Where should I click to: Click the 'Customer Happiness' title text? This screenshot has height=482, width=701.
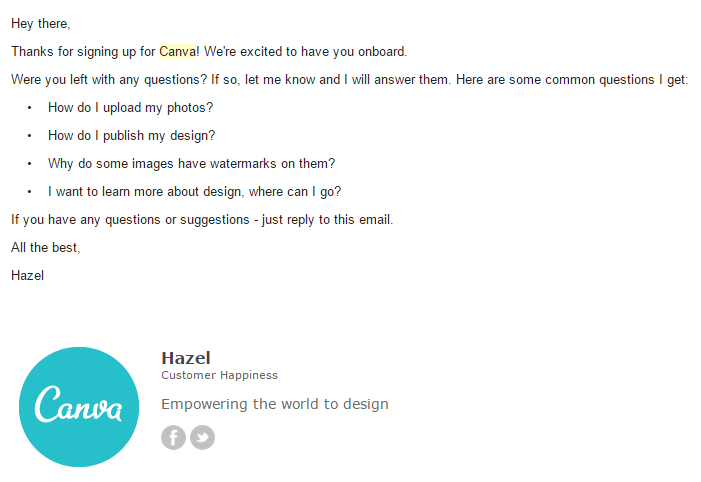(x=220, y=375)
